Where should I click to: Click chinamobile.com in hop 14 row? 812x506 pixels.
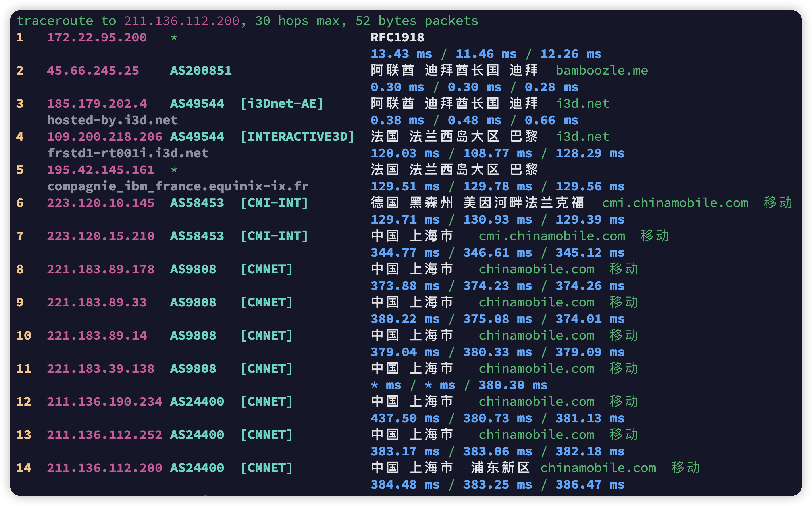[598, 468]
